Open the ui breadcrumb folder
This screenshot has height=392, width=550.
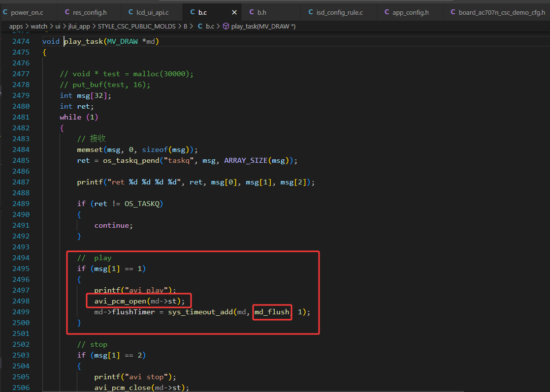point(58,26)
